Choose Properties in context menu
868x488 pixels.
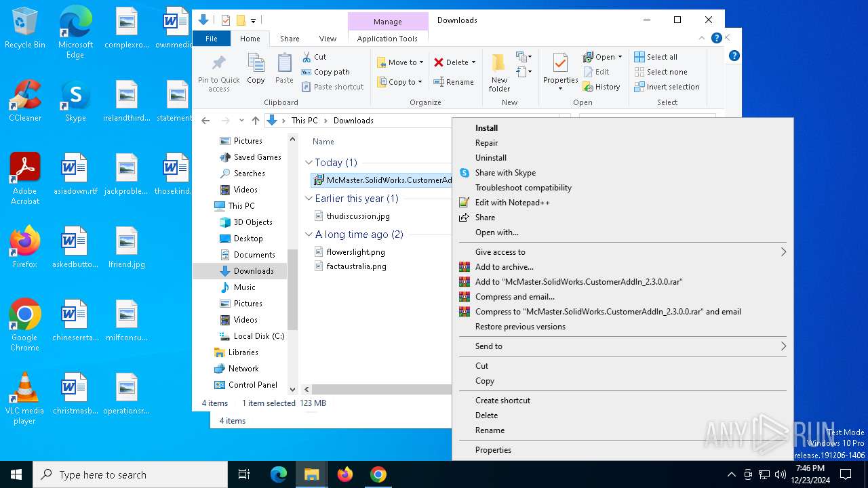[x=623, y=450]
